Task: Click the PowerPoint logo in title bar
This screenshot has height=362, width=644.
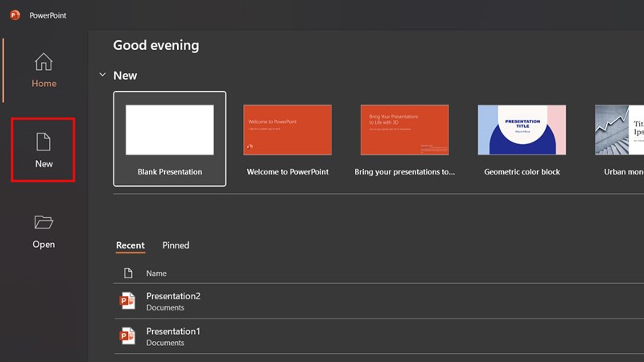Action: (14, 14)
